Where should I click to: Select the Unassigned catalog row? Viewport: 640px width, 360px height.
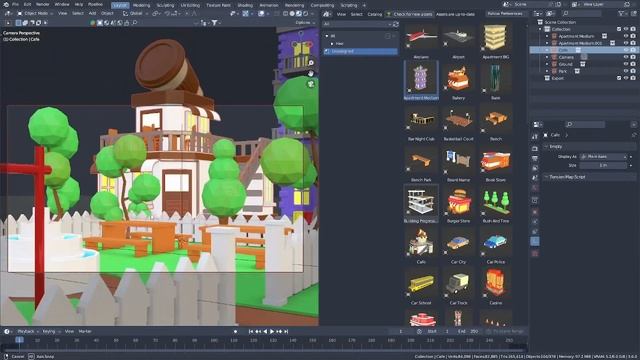pos(360,51)
